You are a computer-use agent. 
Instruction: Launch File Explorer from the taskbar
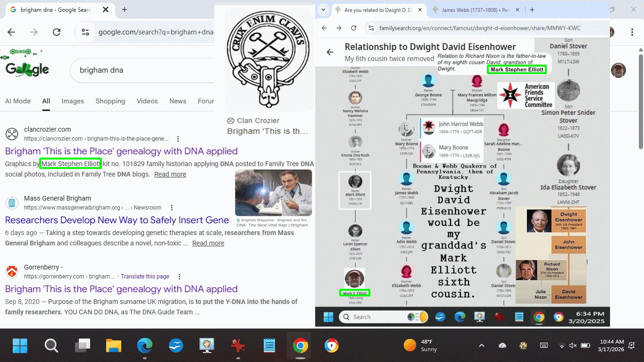(114, 346)
